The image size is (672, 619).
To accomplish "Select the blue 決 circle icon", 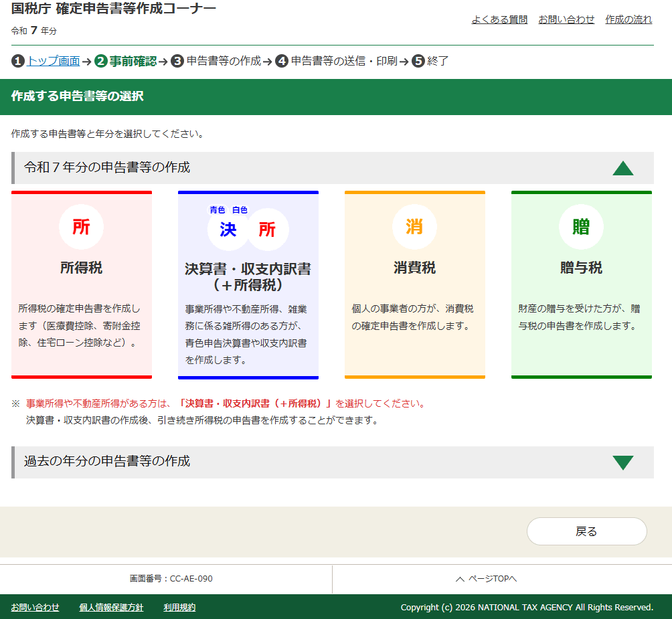I will click(228, 230).
